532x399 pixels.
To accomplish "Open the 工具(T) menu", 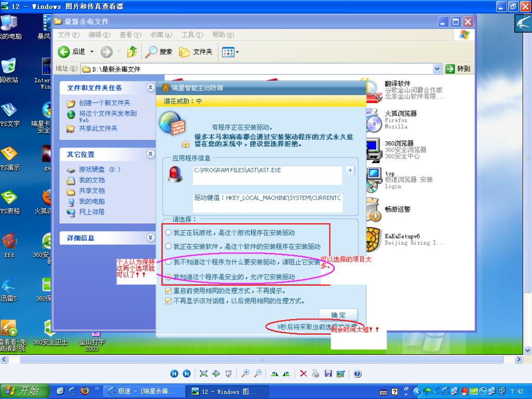I will click(192, 35).
